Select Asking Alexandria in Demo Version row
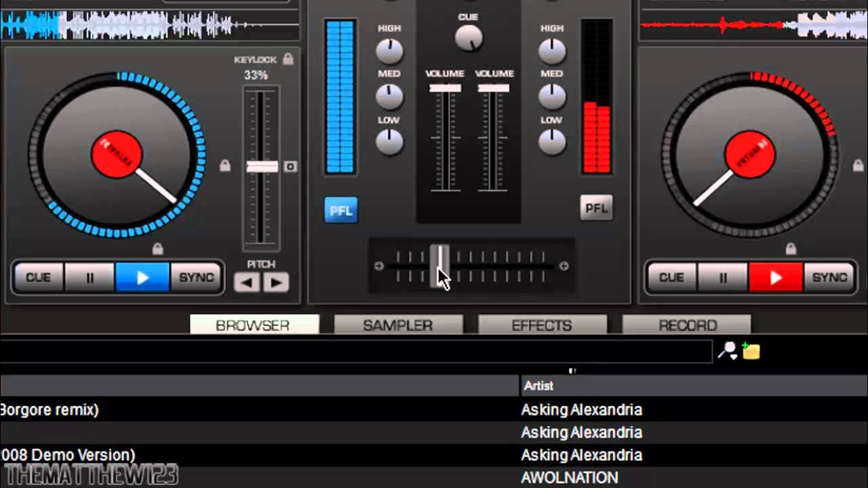 tap(581, 455)
